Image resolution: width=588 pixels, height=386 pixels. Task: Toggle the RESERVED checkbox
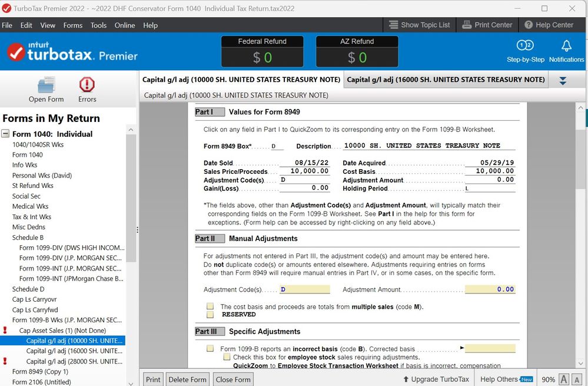click(210, 314)
